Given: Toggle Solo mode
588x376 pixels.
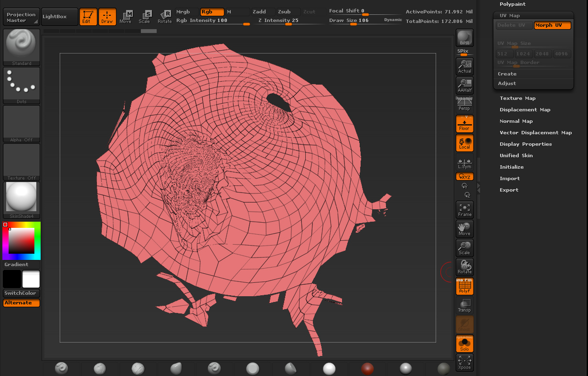Looking at the screenshot, I should tap(465, 344).
